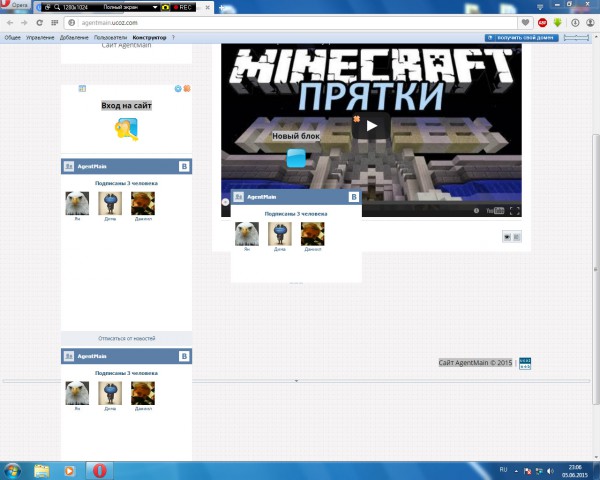Click the browser forward arrow
600x480 pixels.
pyautogui.click(x=24, y=23)
